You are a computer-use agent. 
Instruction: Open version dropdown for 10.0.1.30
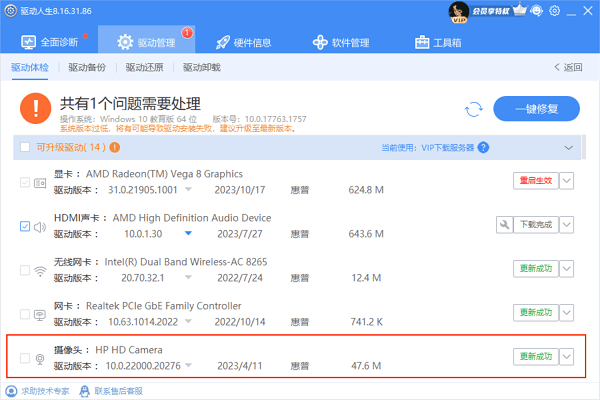188,233
